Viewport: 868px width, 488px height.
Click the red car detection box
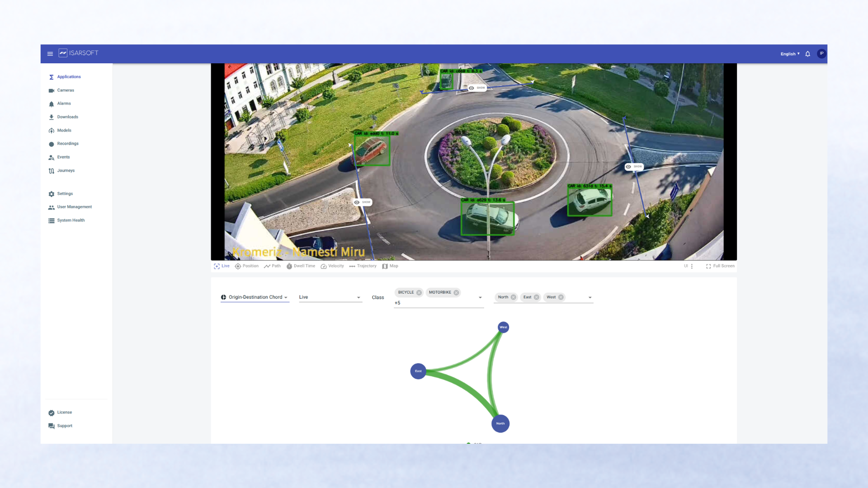[x=372, y=150]
